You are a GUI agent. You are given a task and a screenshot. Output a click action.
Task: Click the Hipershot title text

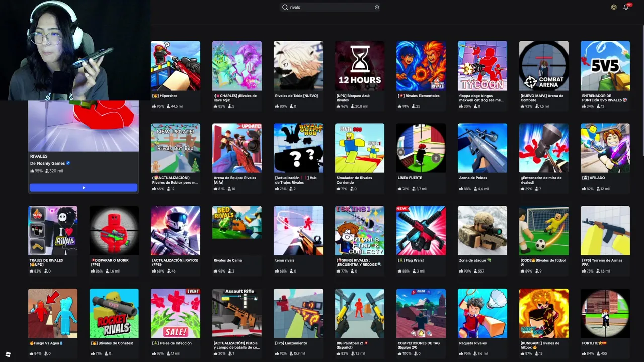pyautogui.click(x=165, y=96)
